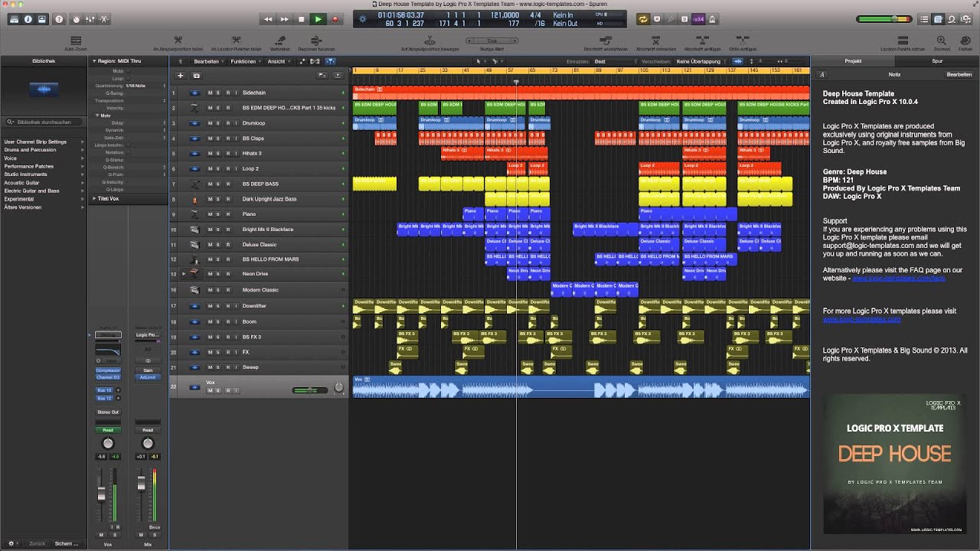
Task: Click 'Locator-Punkte setzen' icon
Action: [903, 40]
